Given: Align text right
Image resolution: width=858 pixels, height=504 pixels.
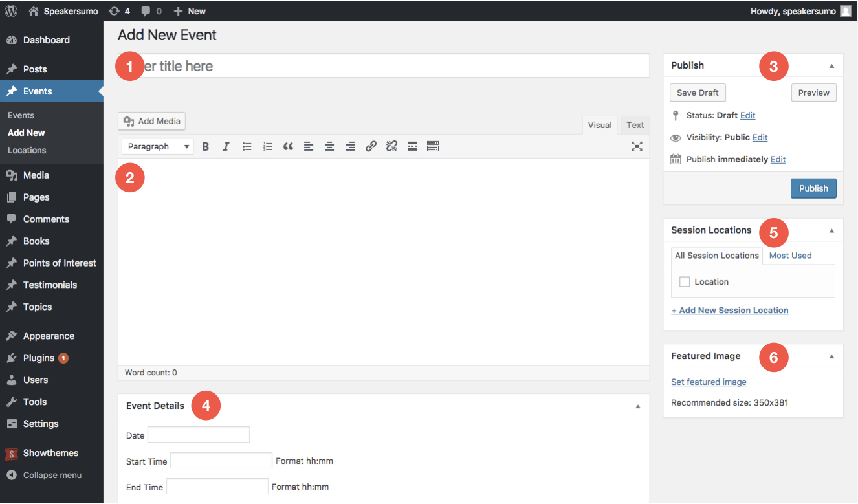Looking at the screenshot, I should click(x=350, y=147).
